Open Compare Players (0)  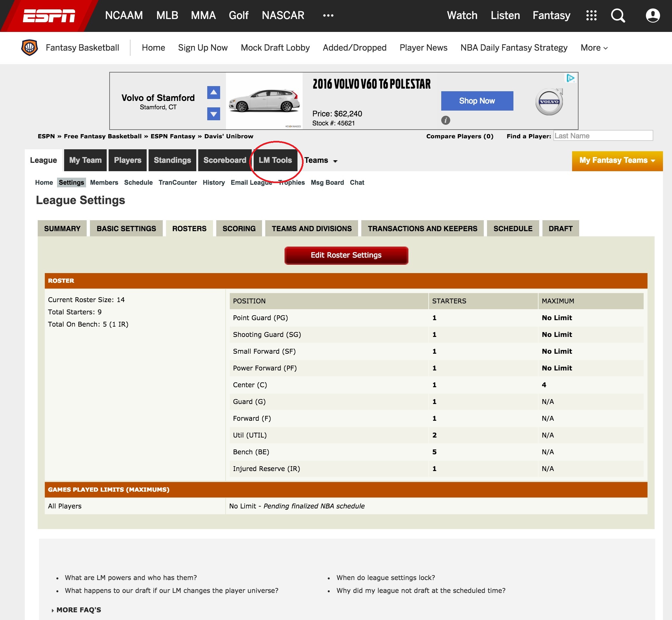click(460, 136)
